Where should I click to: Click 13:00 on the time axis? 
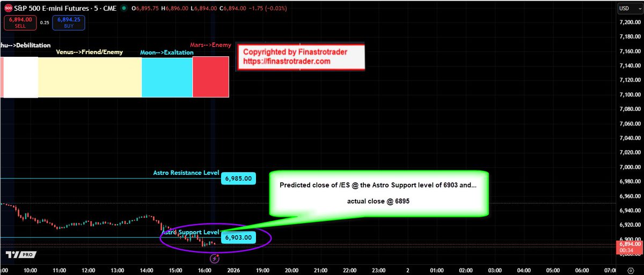118,270
